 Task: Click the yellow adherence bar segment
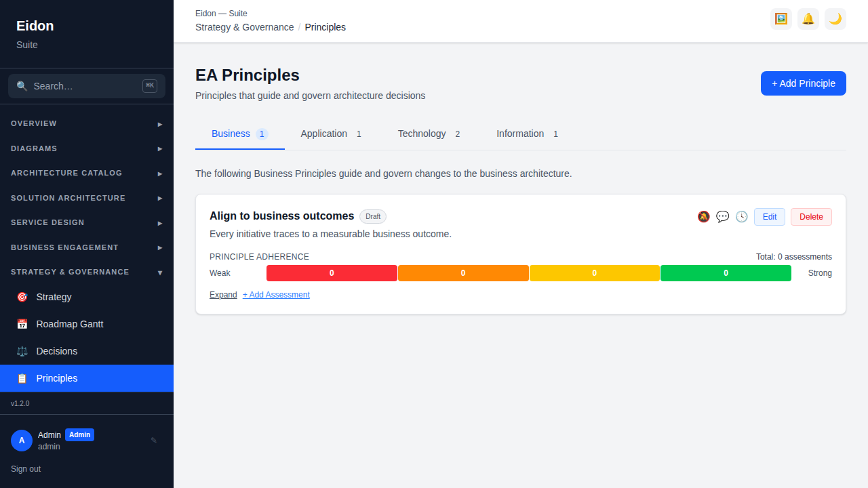point(595,273)
